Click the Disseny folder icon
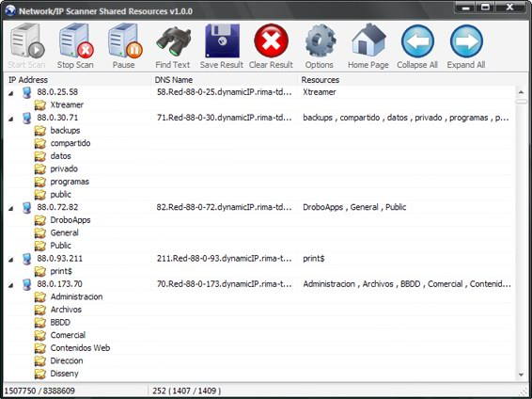This screenshot has width=532, height=399. click(40, 374)
